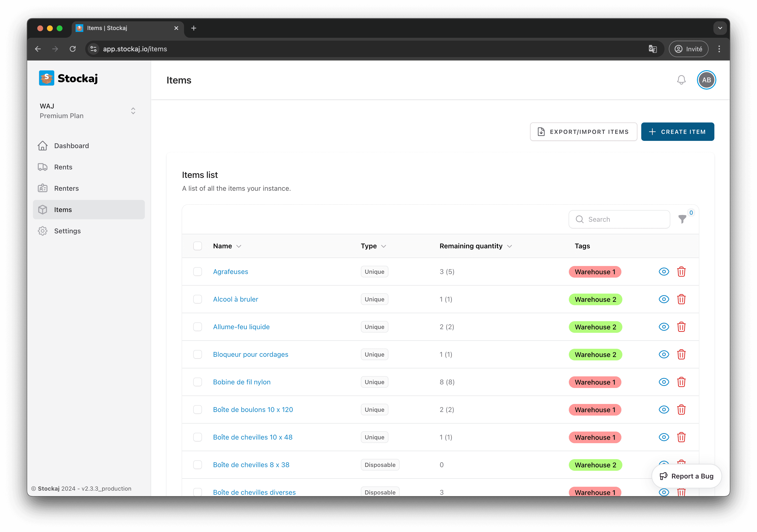The image size is (757, 532).
Task: View Alcool à bruler details via eye icon
Action: click(x=664, y=299)
